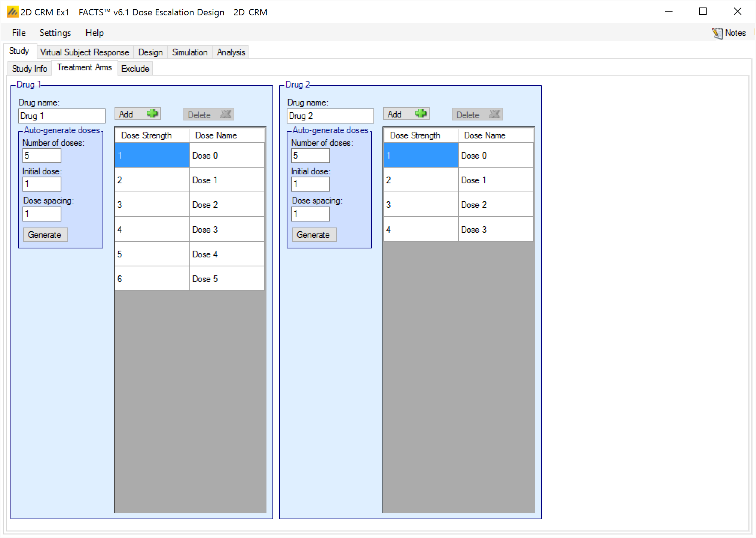Click Drug 1 name text field
Image resolution: width=756 pixels, height=538 pixels.
click(x=61, y=116)
